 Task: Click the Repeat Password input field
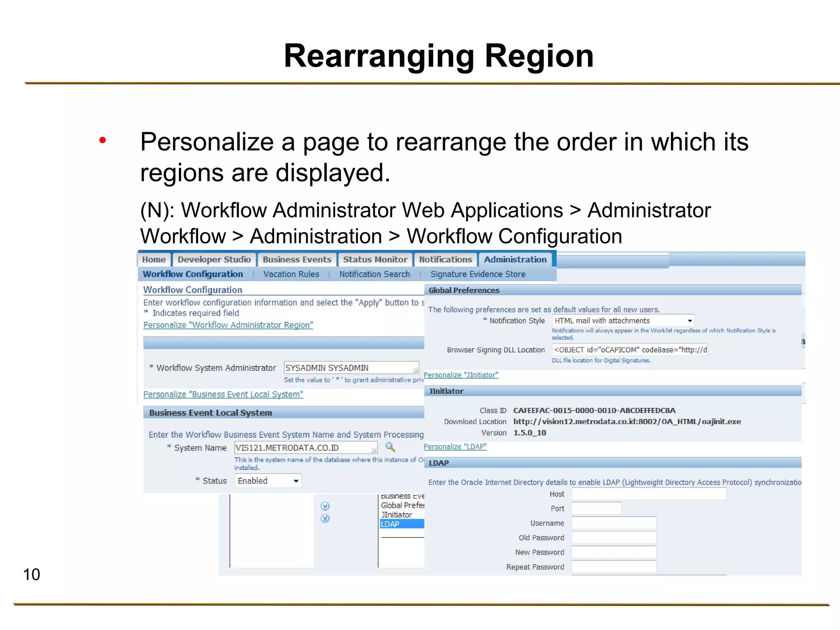[614, 567]
